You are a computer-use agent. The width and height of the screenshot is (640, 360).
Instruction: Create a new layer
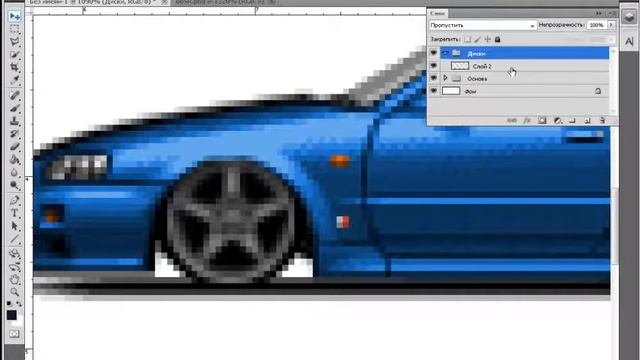point(587,120)
